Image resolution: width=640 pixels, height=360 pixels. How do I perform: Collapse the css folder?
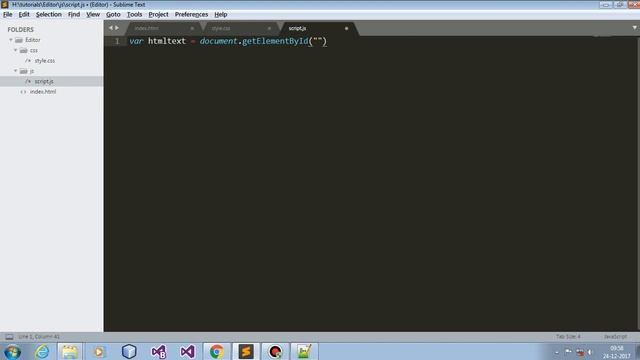(16, 50)
